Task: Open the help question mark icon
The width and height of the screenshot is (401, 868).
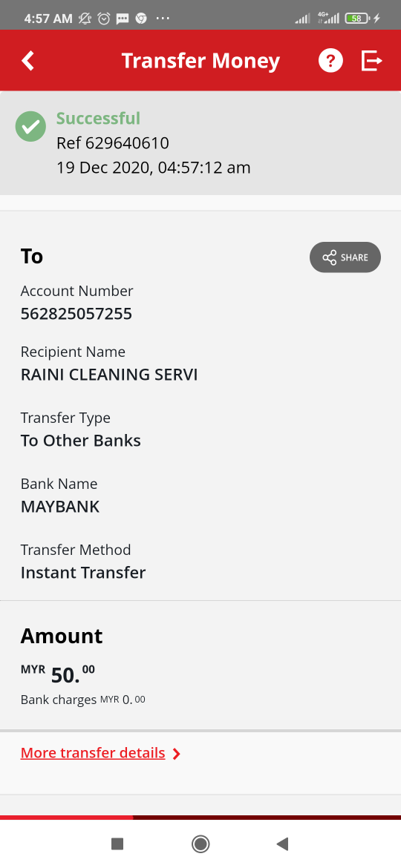Action: [x=330, y=60]
